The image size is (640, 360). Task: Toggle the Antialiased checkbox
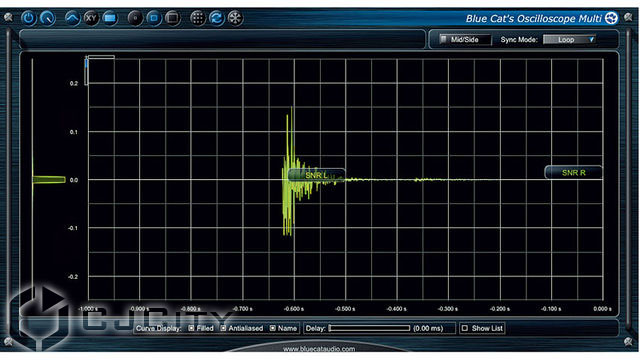click(x=223, y=328)
